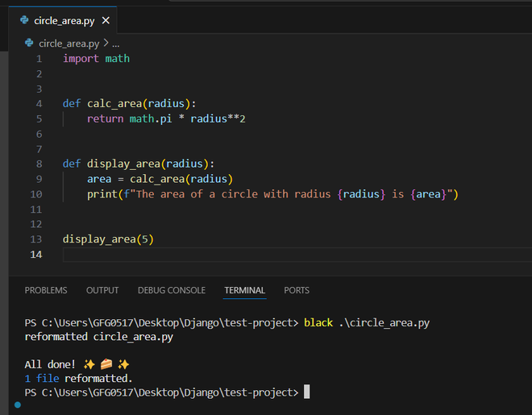The width and height of the screenshot is (532, 415).
Task: Click 'display_area' function definition on line 8
Action: pos(123,164)
